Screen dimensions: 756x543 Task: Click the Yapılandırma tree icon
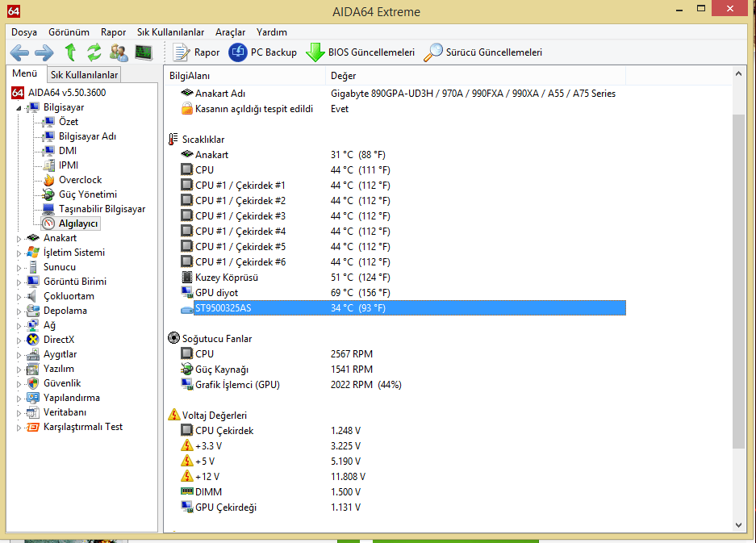pos(33,398)
